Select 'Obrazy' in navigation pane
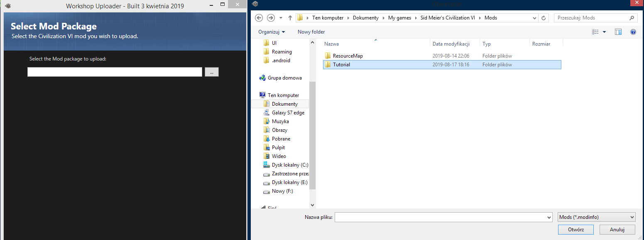Image resolution: width=644 pixels, height=240 pixels. (x=279, y=130)
